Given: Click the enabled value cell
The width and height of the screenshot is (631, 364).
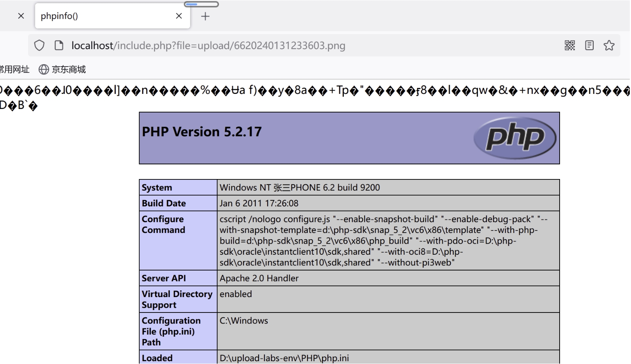Looking at the screenshot, I should tap(388, 299).
